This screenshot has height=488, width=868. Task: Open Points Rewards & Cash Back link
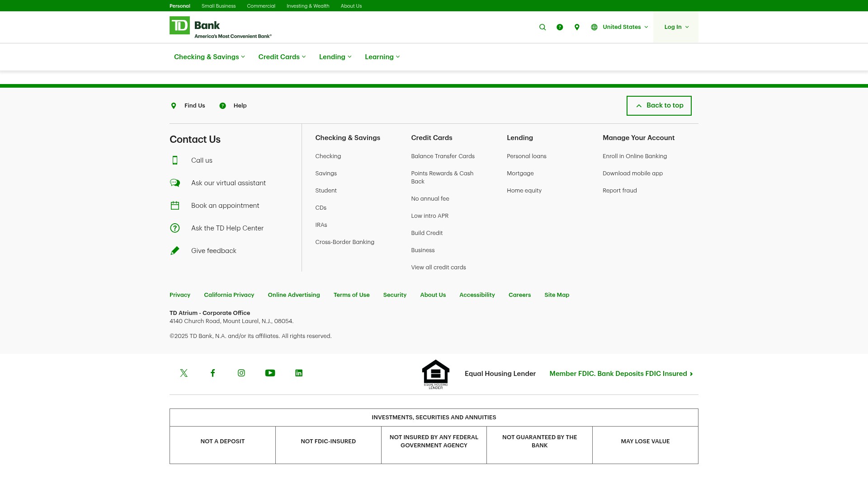442,178
